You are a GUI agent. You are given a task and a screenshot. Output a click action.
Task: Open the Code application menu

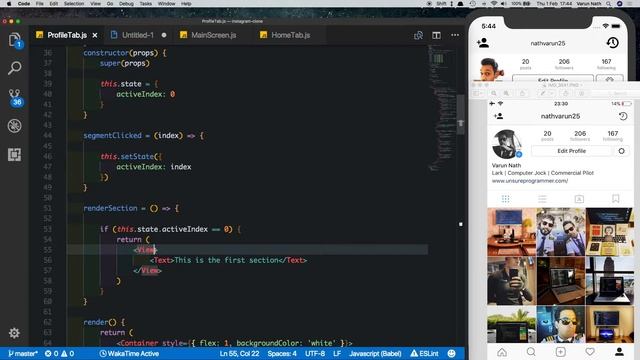pyautogui.click(x=24, y=3)
